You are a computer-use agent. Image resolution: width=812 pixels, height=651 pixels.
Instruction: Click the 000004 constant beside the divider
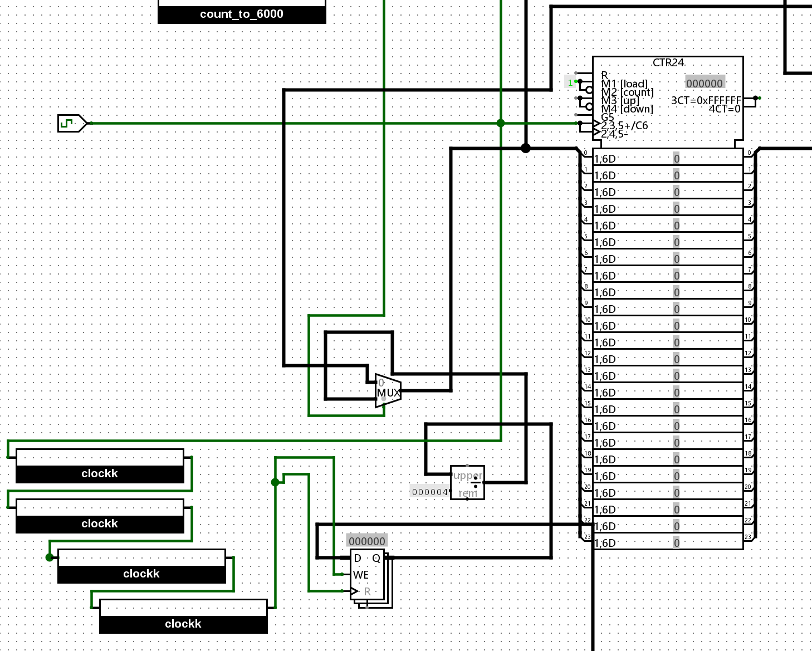(x=429, y=492)
